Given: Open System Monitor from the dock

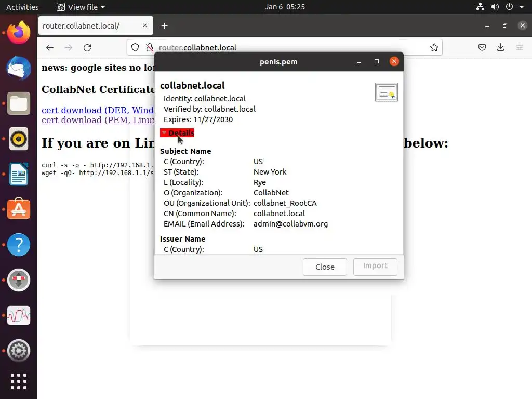Looking at the screenshot, I should (19, 315).
